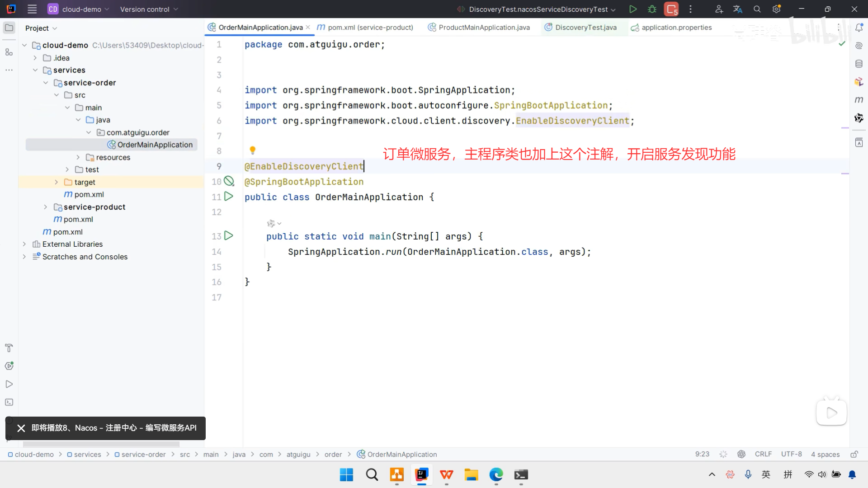Open the Maven tool window icon
Image resolution: width=868 pixels, height=488 pixels.
(x=859, y=100)
